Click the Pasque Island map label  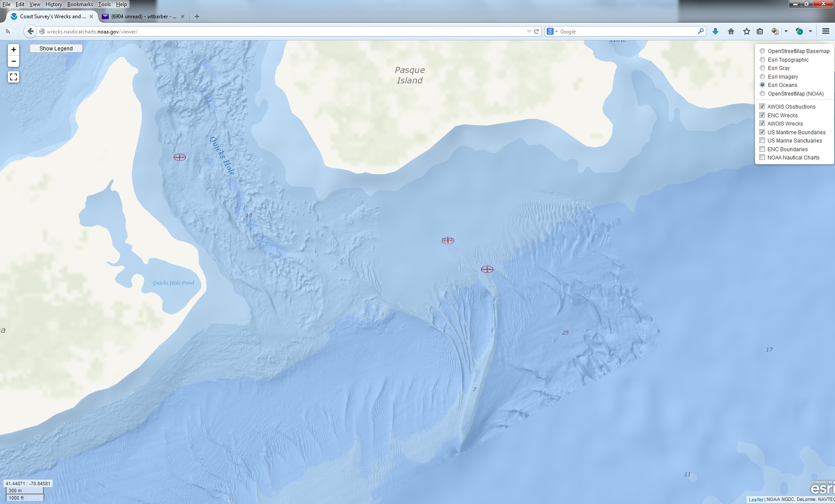pos(410,75)
